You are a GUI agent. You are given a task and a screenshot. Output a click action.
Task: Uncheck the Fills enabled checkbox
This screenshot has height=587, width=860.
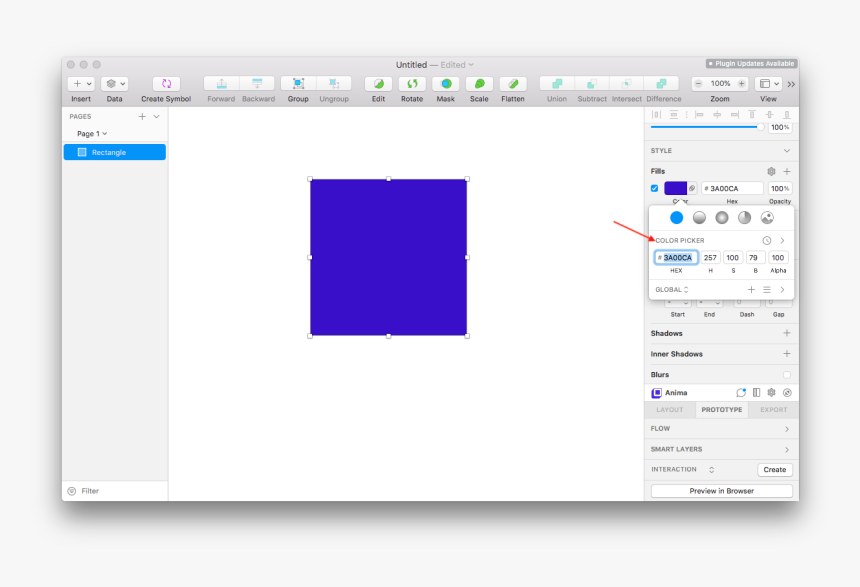(655, 188)
